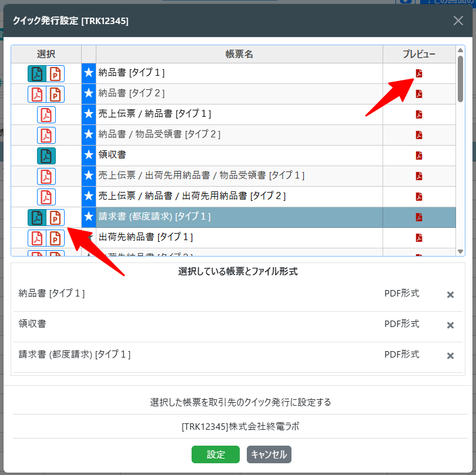476x475 pixels.
Task: Open preview PDF for 納品書 [タイプ1]
Action: [x=419, y=73]
